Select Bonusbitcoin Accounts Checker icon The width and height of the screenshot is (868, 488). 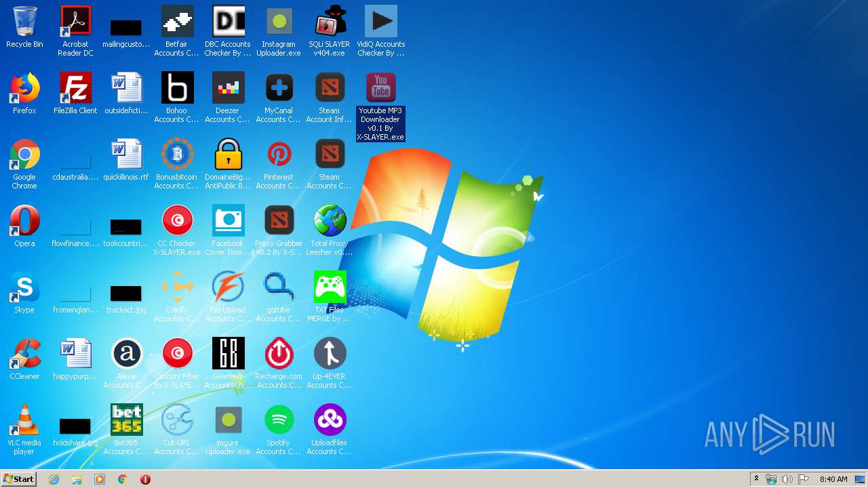177,164
